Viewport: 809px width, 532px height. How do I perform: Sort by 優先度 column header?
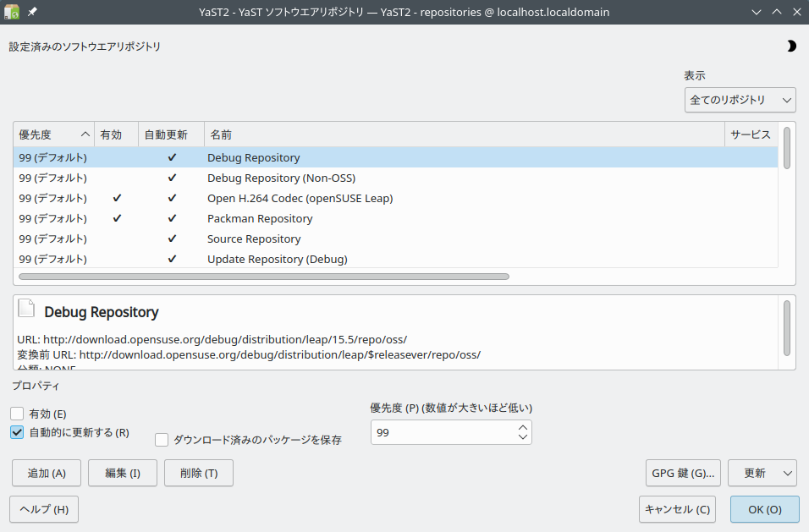tap(53, 134)
